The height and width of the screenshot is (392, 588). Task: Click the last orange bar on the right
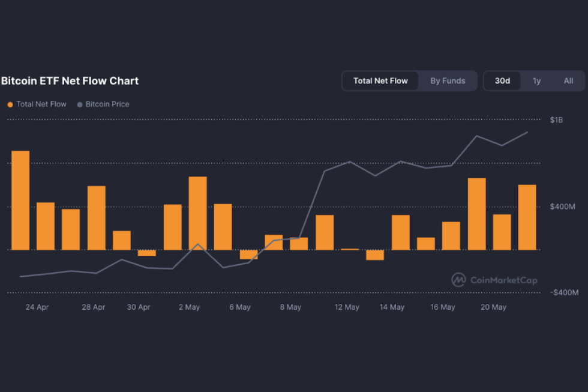tap(527, 217)
